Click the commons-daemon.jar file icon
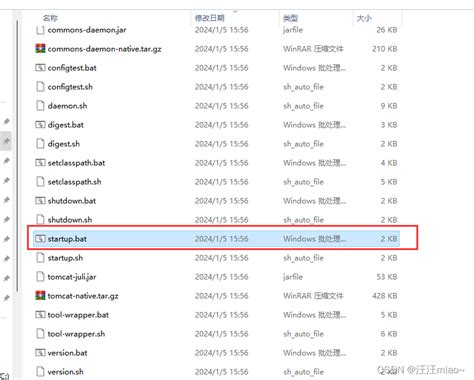The height and width of the screenshot is (380, 474). [40, 30]
